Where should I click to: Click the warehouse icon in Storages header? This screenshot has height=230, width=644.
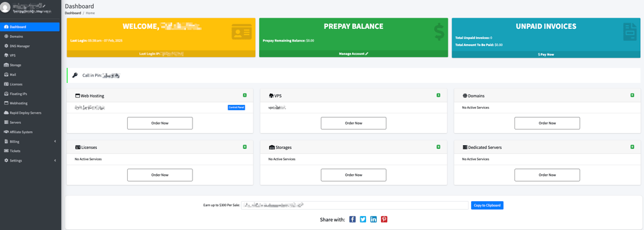(272, 147)
